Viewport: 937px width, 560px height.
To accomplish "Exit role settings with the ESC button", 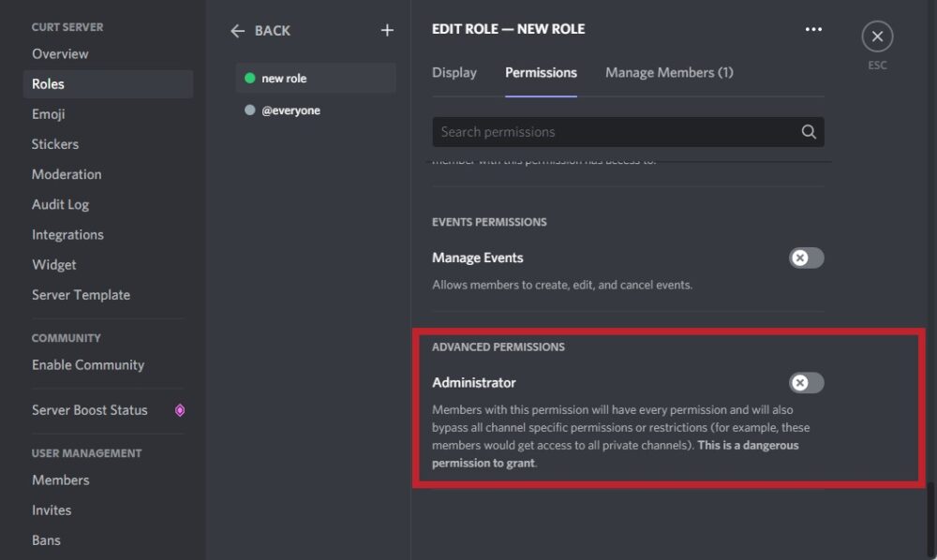I will 877,37.
